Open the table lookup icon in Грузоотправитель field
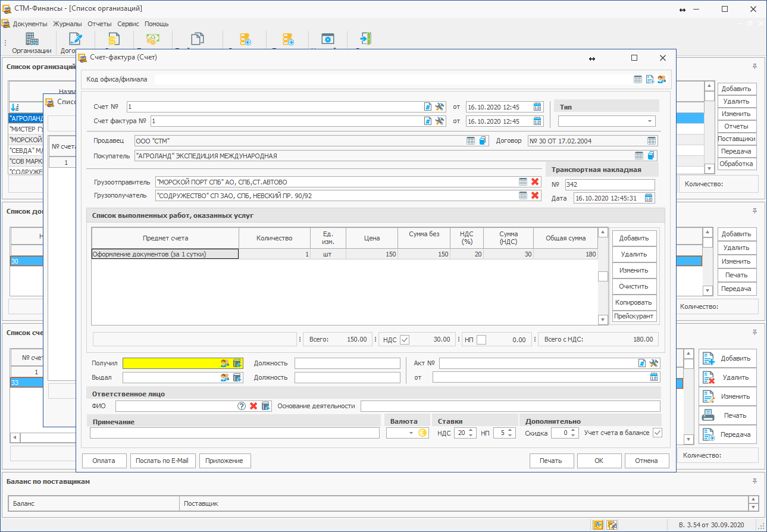This screenshot has width=767, height=532. [x=523, y=181]
